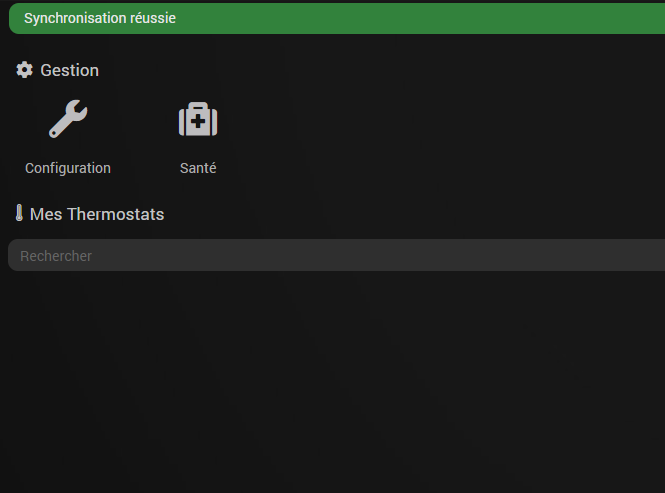Open the plugin Configuration tile
This screenshot has height=493, width=665.
tap(68, 137)
